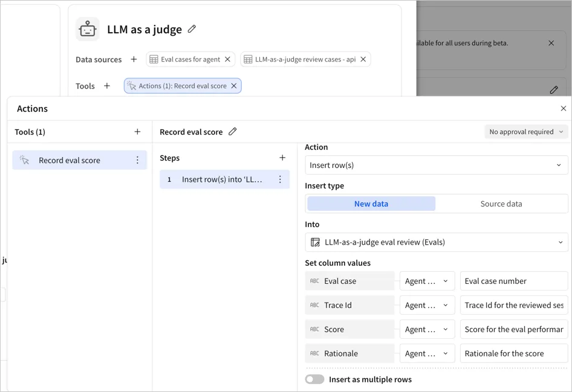Add a new data source plus icon
The height and width of the screenshot is (392, 572).
134,59
